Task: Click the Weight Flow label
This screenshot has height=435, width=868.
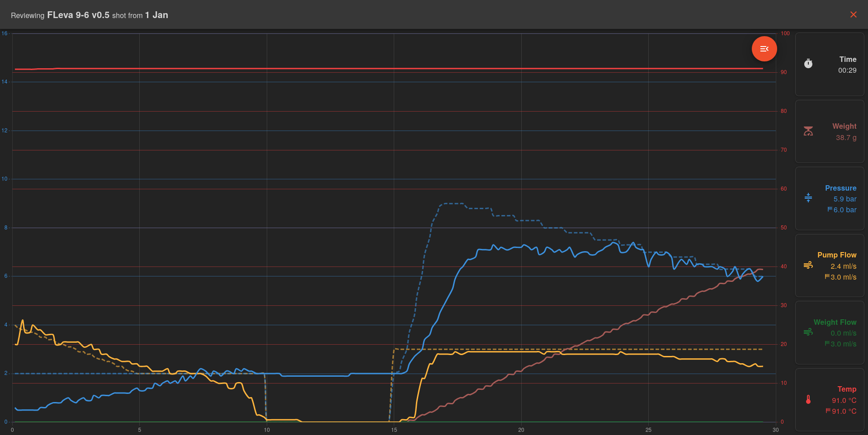Action: [x=835, y=322]
